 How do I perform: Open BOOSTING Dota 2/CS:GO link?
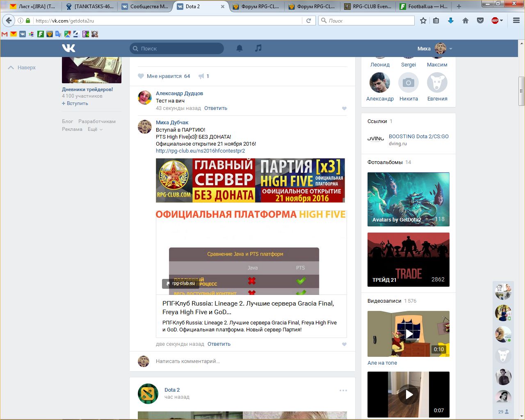[x=419, y=137]
